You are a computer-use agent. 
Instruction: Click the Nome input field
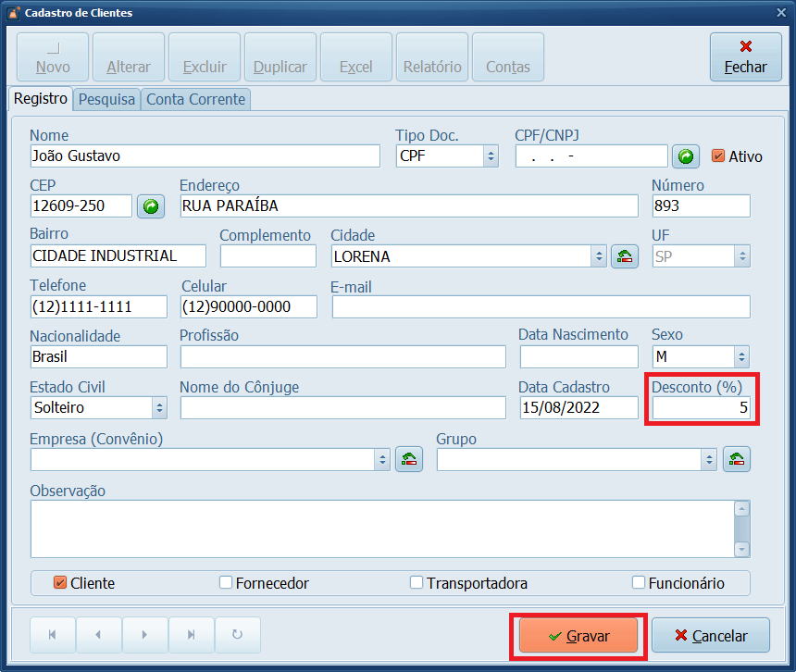click(205, 156)
